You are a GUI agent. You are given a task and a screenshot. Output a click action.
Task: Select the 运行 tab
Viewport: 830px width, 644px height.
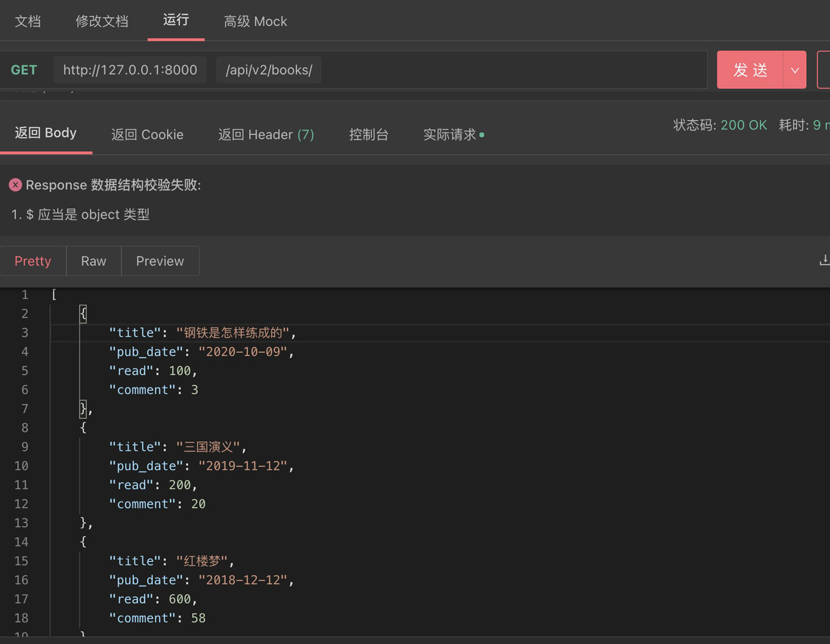click(175, 20)
